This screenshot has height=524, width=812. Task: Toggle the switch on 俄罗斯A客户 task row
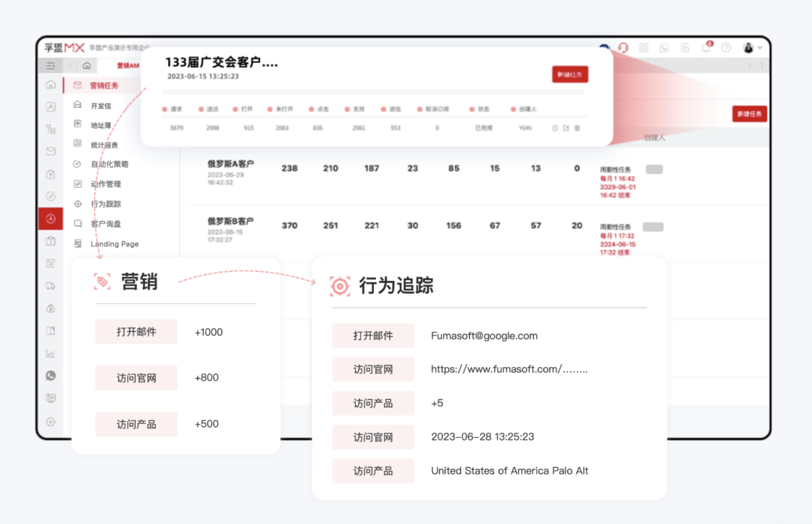pyautogui.click(x=654, y=169)
